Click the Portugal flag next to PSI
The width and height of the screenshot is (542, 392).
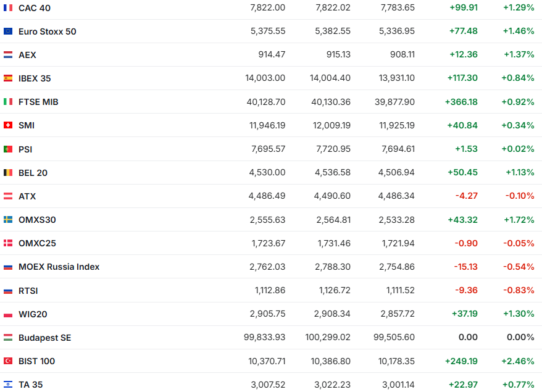8,149
